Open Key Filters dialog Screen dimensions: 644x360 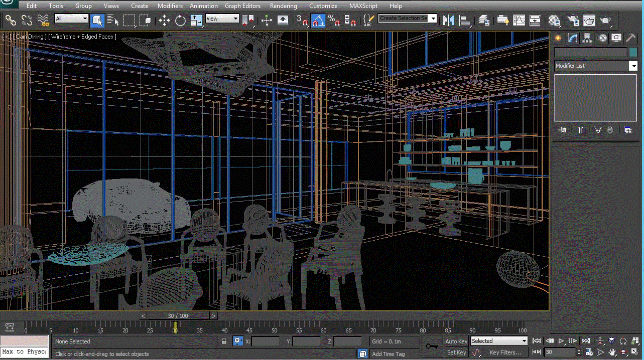505,352
